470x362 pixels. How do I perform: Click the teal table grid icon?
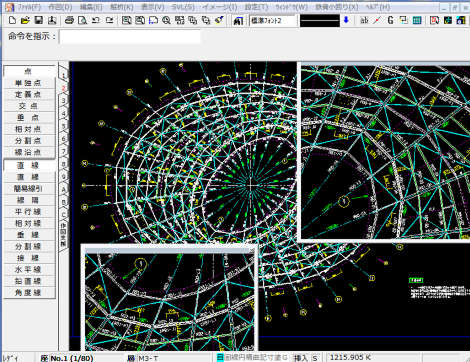point(417,20)
